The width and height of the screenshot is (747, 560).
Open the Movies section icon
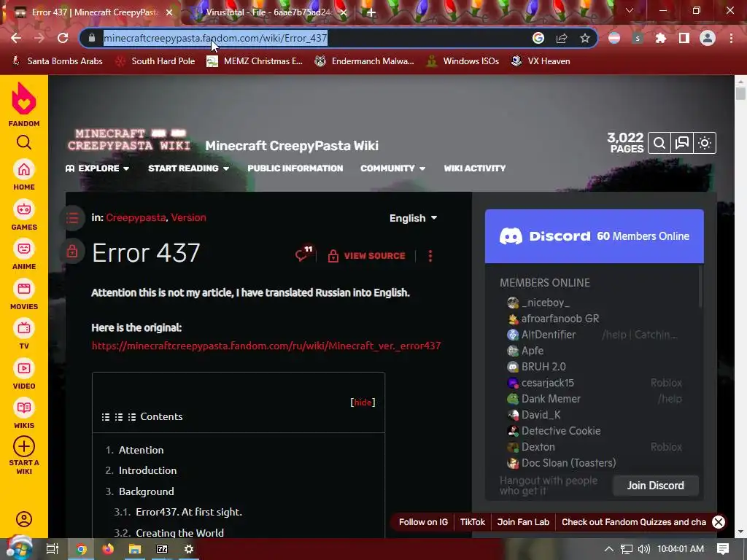point(24,289)
